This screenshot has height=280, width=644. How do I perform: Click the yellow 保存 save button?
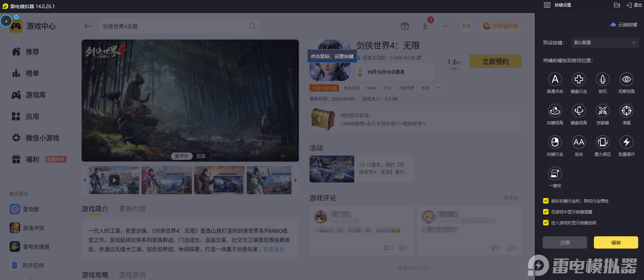click(x=616, y=242)
